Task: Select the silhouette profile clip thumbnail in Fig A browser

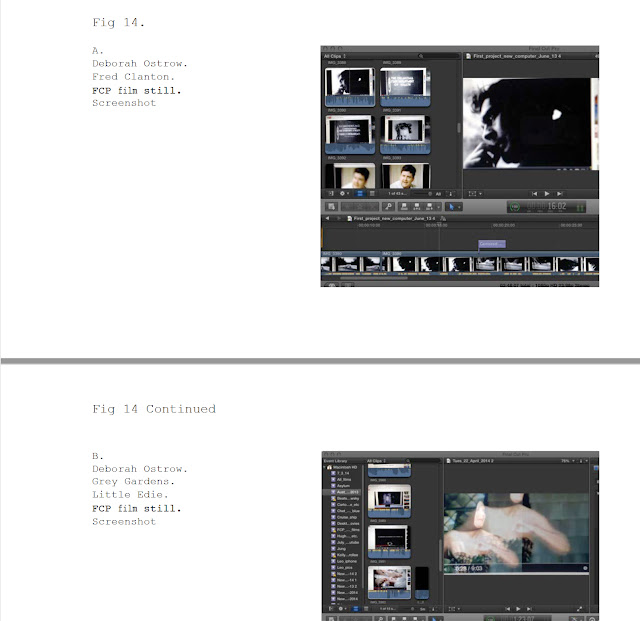Action: 350,87
